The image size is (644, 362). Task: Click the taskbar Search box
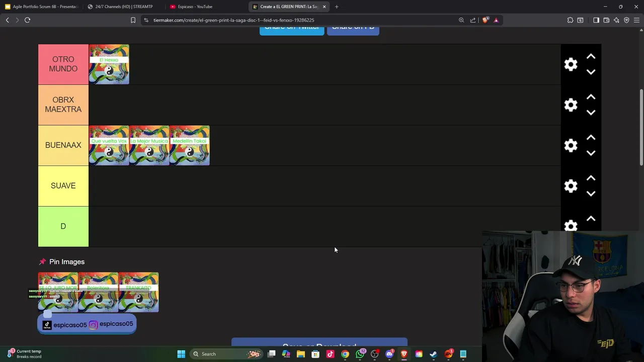coord(227,354)
